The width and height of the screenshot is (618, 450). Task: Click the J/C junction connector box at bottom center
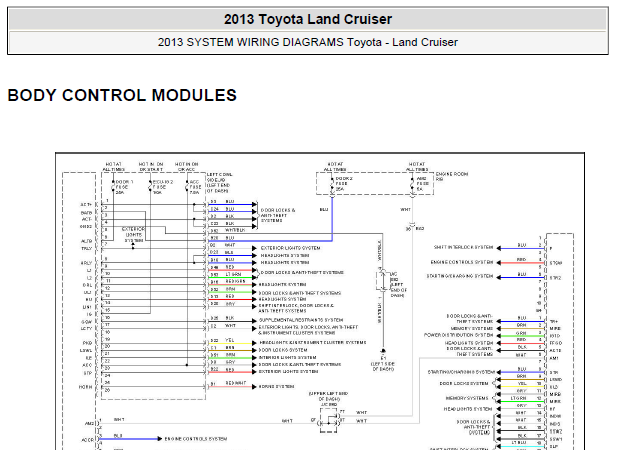pos(328,420)
